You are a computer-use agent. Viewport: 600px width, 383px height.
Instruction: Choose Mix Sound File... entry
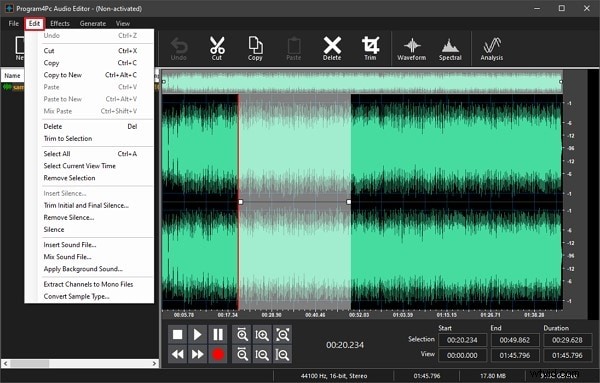pyautogui.click(x=89, y=257)
